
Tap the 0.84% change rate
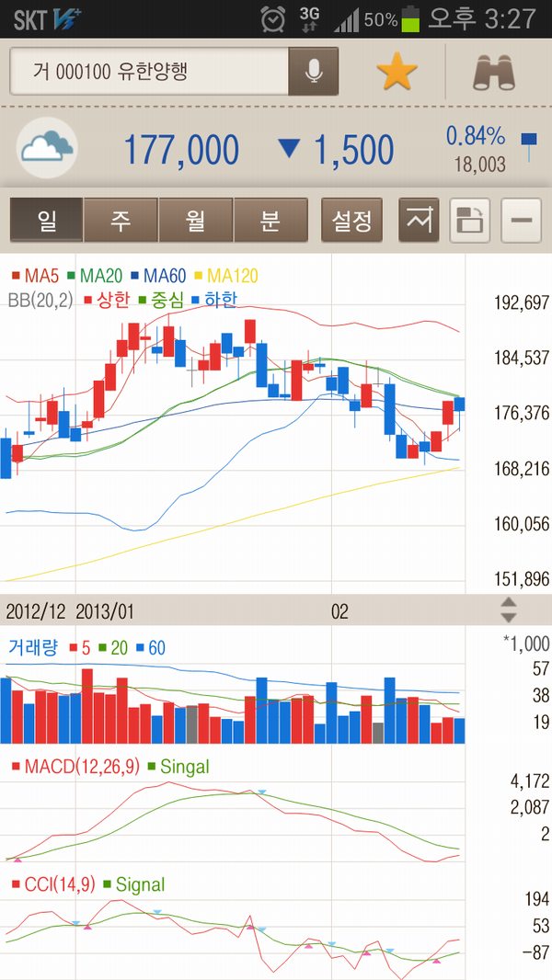point(475,136)
